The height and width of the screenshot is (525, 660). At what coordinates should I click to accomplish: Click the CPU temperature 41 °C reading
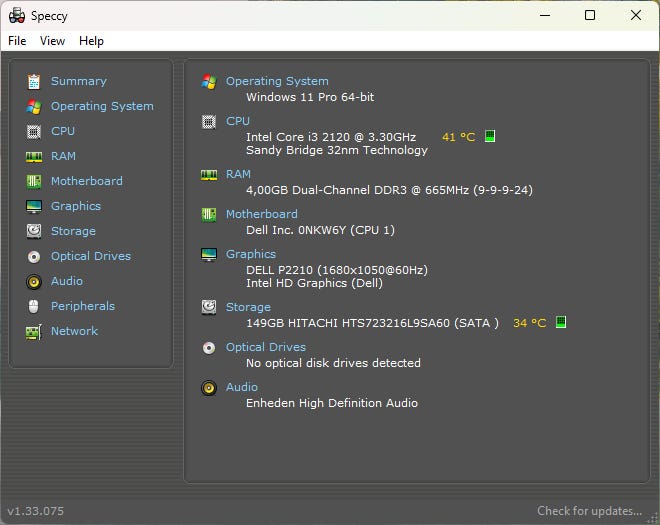click(458, 137)
